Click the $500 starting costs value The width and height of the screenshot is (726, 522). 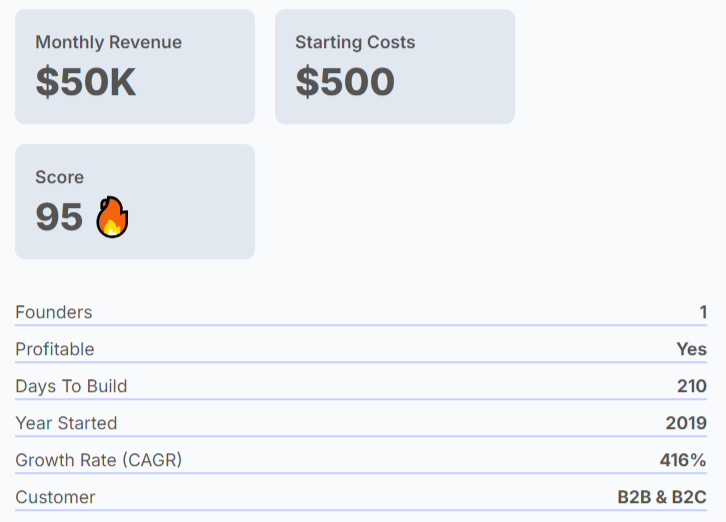coord(345,82)
